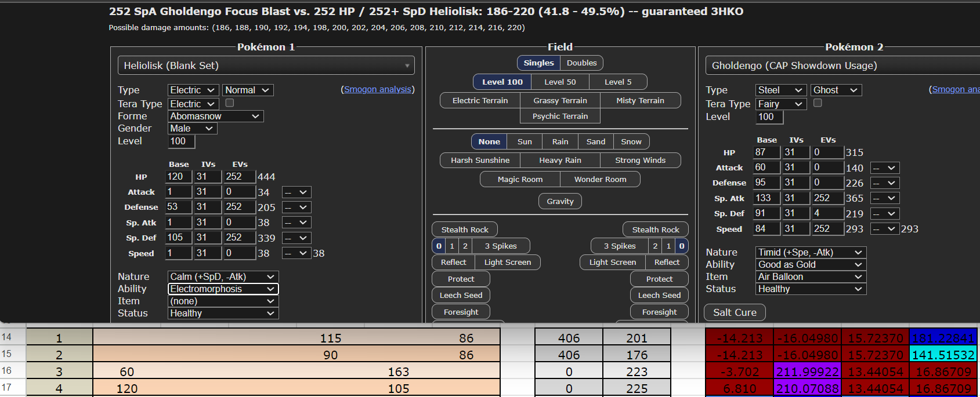Click Pokémon 1 Level input field

[182, 141]
